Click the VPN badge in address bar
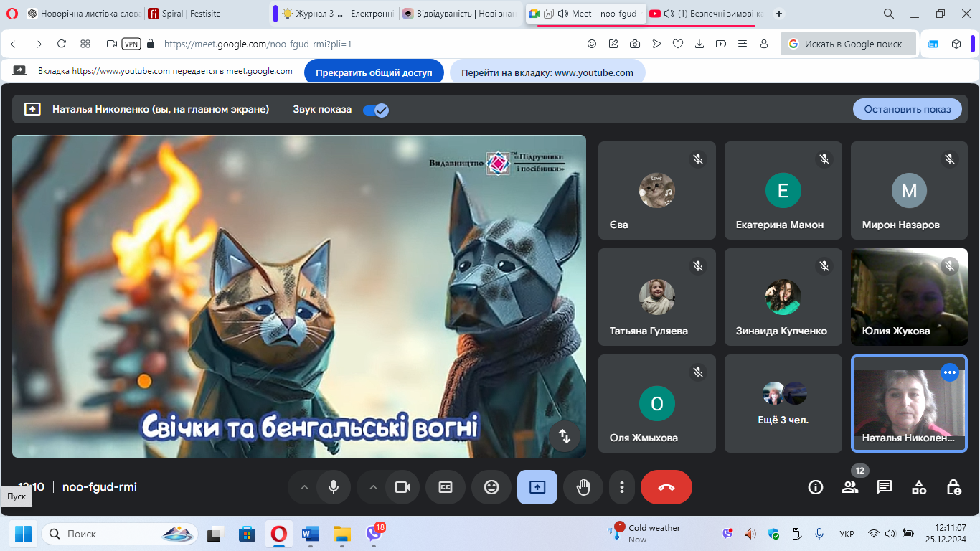The image size is (980, 551). tap(131, 44)
